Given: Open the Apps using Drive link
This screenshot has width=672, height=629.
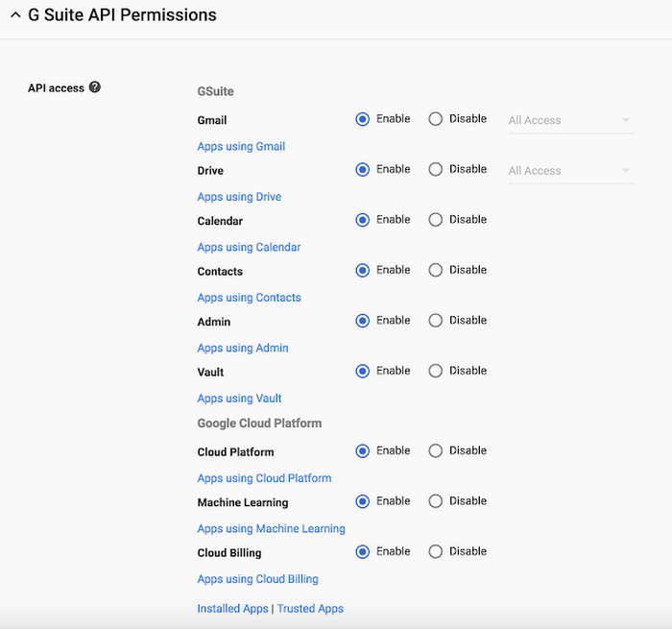Looking at the screenshot, I should point(239,197).
